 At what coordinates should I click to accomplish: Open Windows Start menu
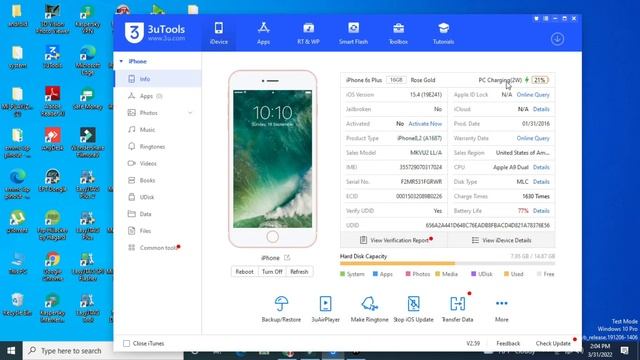[11, 351]
